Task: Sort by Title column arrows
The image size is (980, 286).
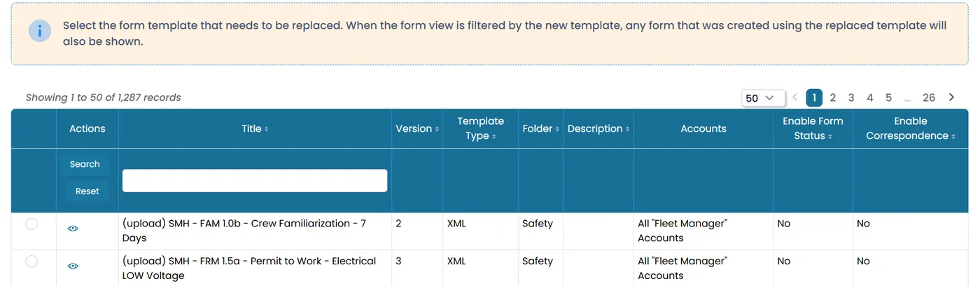Action: [266, 129]
